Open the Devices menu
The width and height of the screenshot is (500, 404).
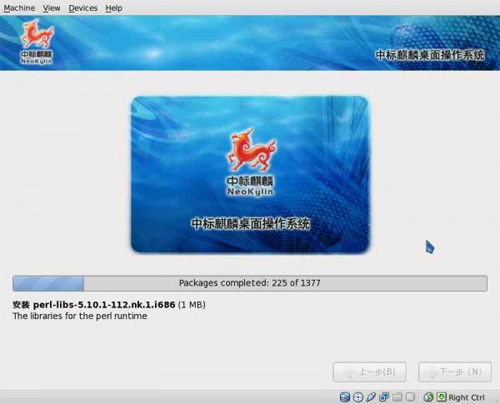83,8
